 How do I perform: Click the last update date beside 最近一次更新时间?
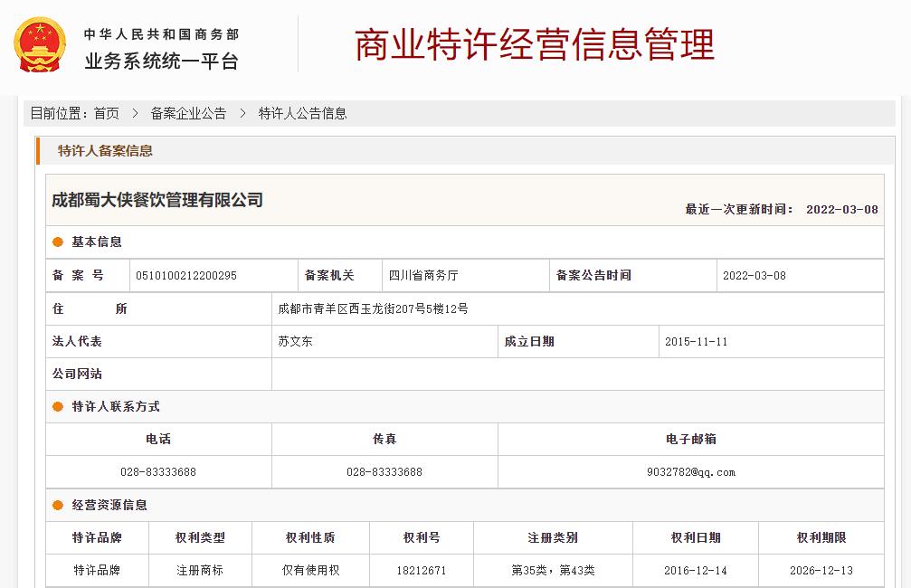point(842,209)
